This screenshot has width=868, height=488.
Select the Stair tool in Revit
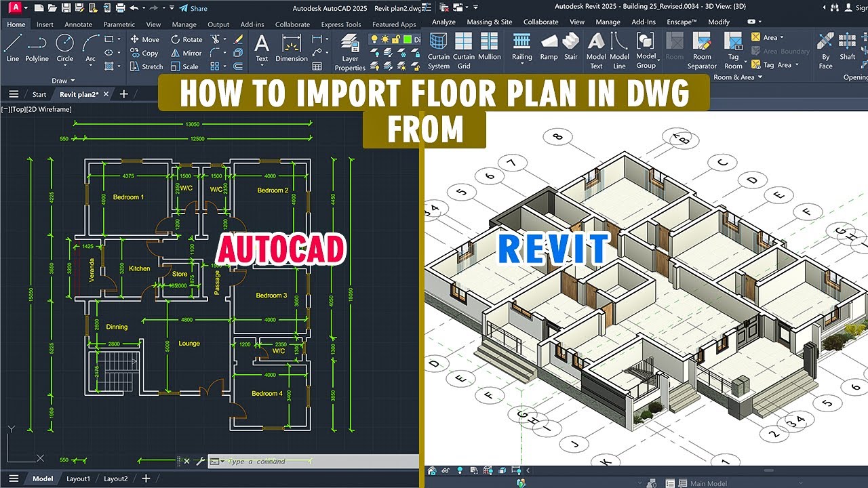(571, 47)
